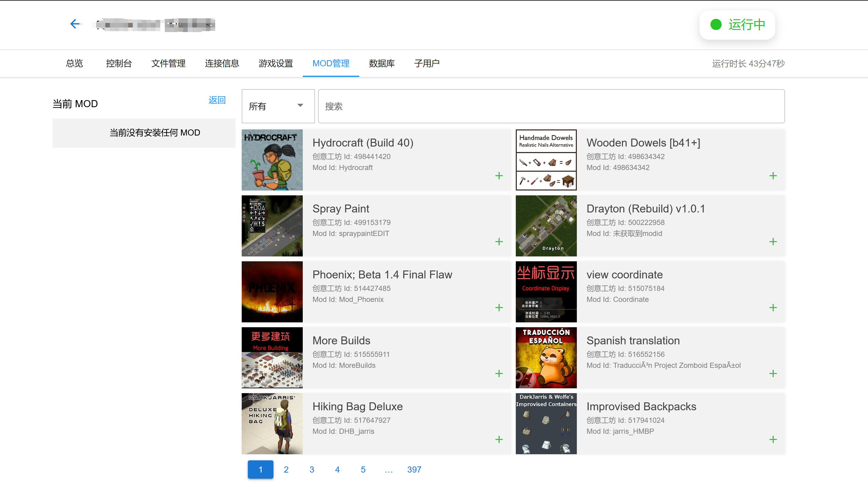Click the Mod Id: 未获取到modid text

coord(624,233)
